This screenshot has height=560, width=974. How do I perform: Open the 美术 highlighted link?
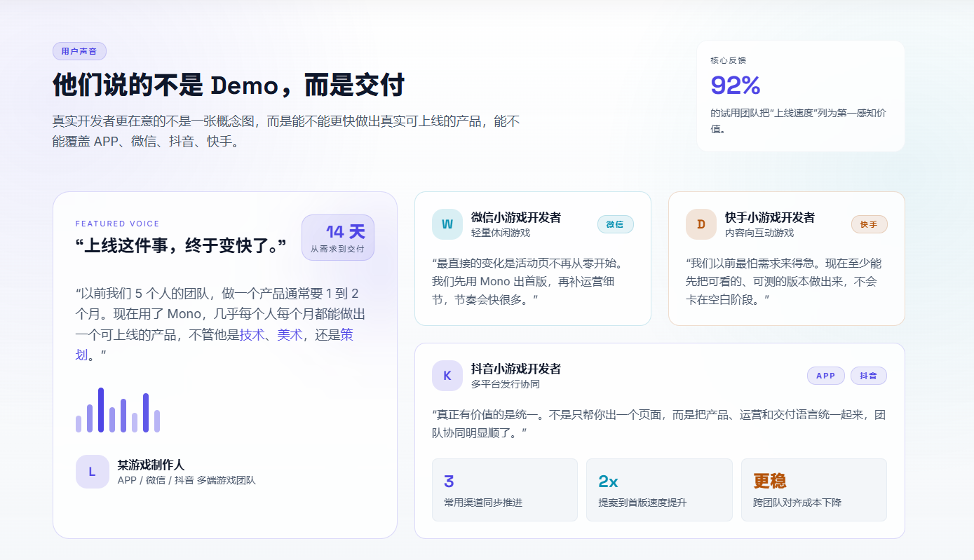click(290, 335)
